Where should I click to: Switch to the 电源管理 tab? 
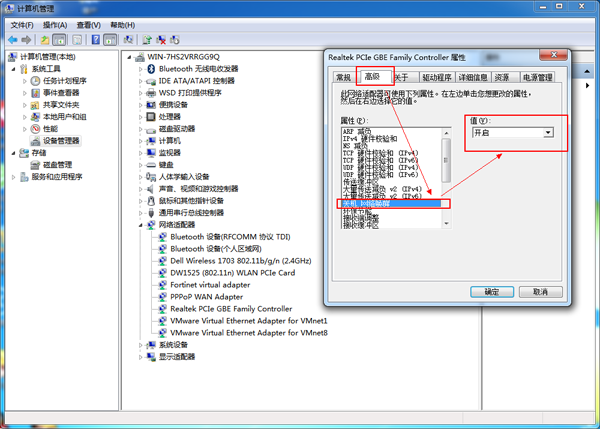point(537,77)
